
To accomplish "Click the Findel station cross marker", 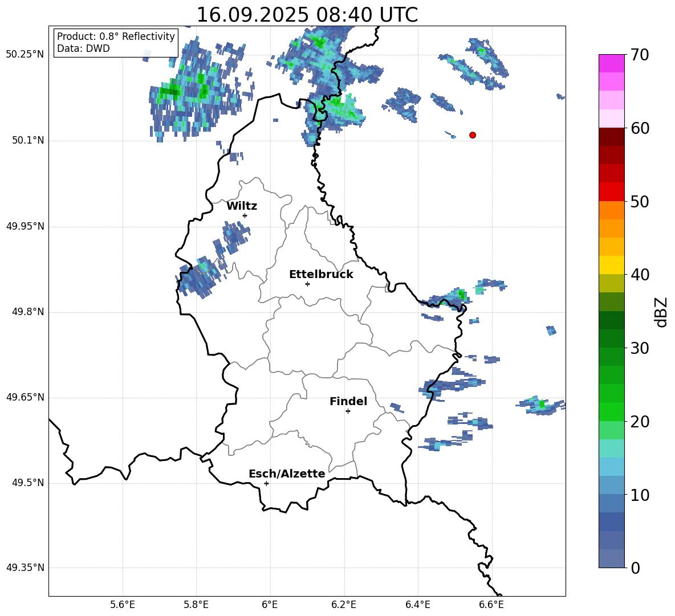I will [x=348, y=411].
